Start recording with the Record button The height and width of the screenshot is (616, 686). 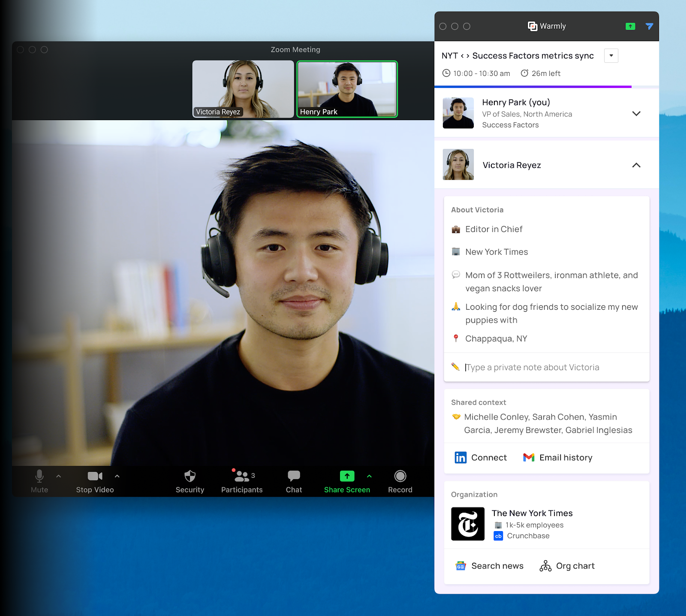[x=400, y=481]
